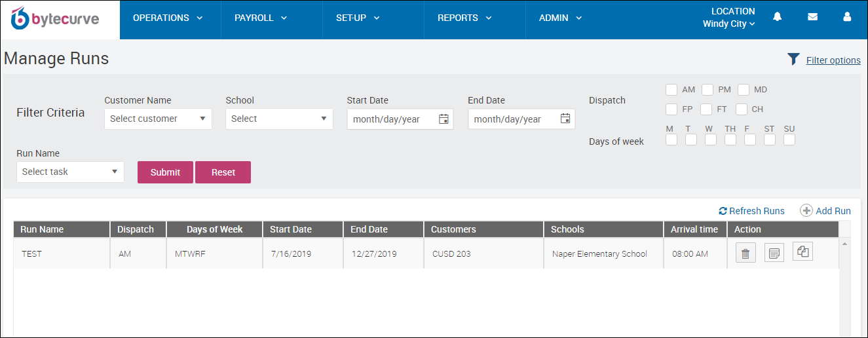The height and width of the screenshot is (338, 868).
Task: Click the Filter options link
Action: pos(833,60)
